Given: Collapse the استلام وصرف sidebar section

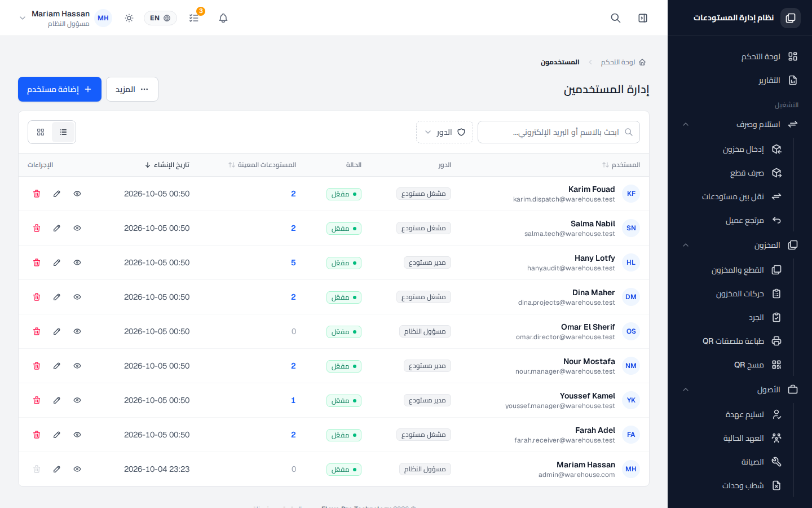Looking at the screenshot, I should (686, 124).
